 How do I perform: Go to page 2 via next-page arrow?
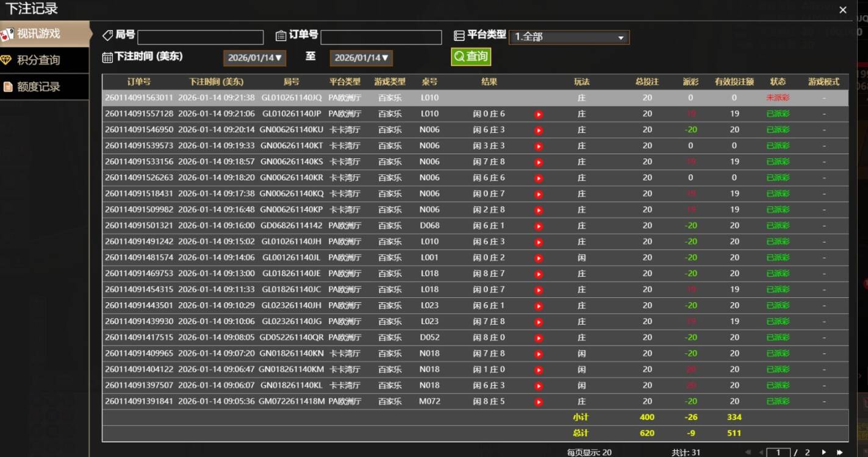point(822,453)
